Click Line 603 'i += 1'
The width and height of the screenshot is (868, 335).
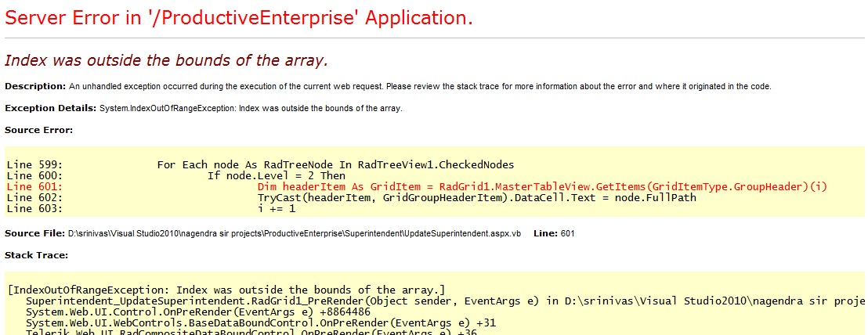[151, 209]
